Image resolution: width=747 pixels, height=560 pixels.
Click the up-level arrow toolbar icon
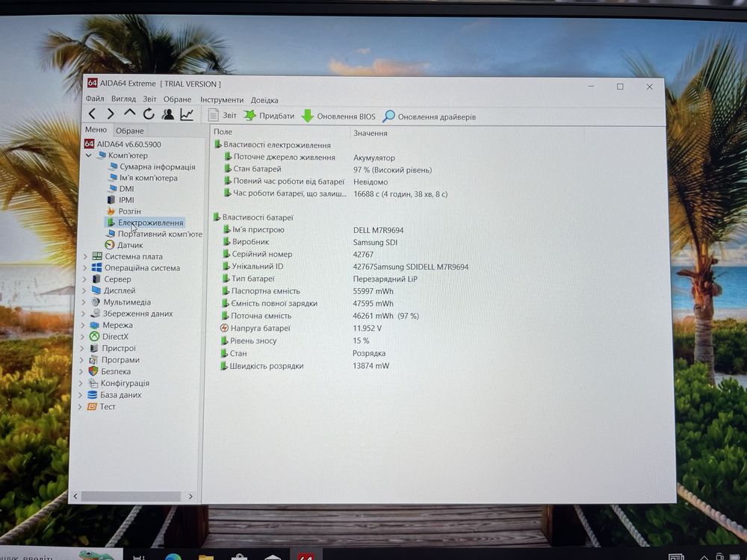129,113
